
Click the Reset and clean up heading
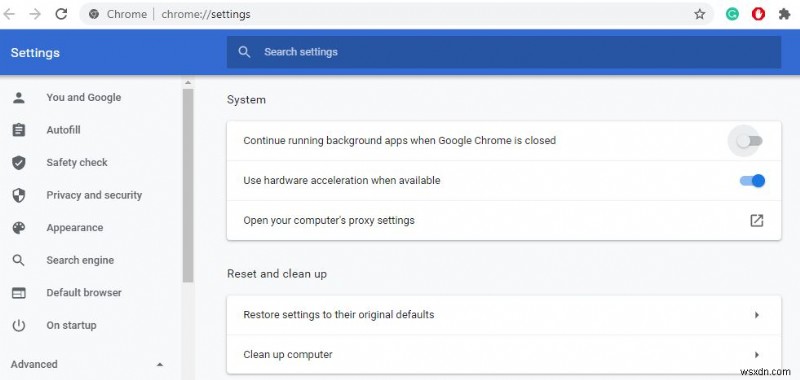click(x=277, y=274)
